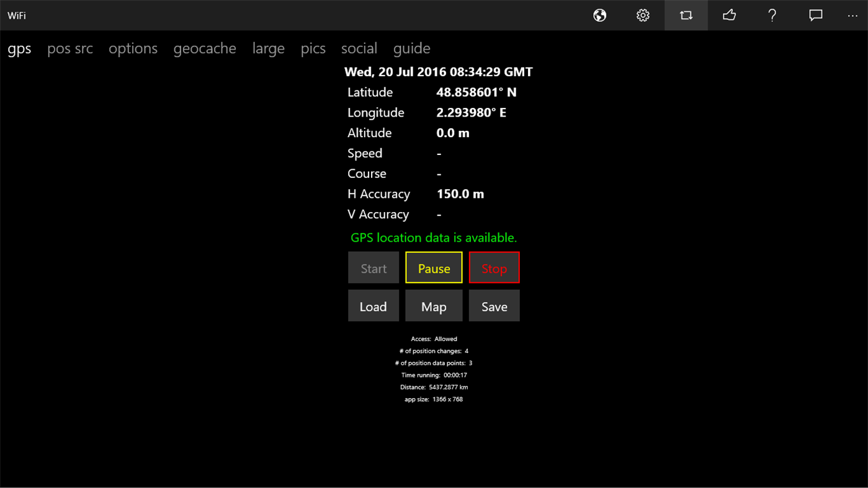The width and height of the screenshot is (868, 488).
Task: Switch to the guide tab
Action: tap(411, 48)
